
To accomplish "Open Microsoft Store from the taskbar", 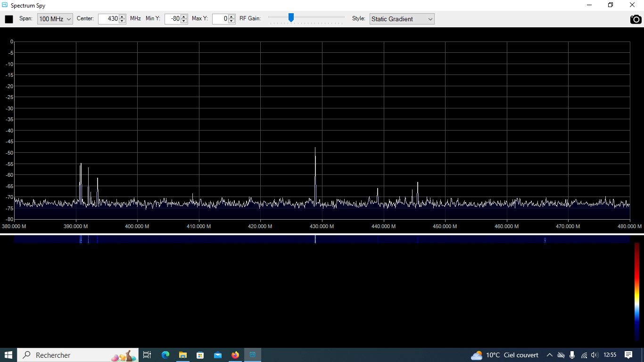I will [200, 355].
